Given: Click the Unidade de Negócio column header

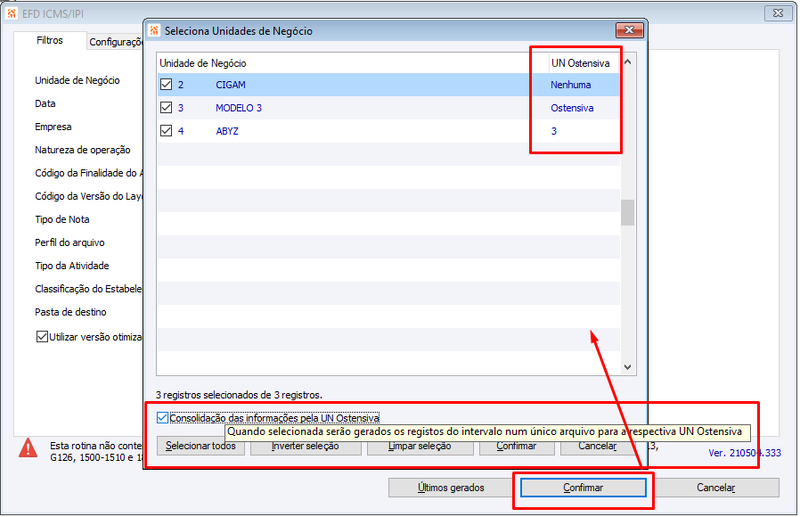Looking at the screenshot, I should pos(203,63).
